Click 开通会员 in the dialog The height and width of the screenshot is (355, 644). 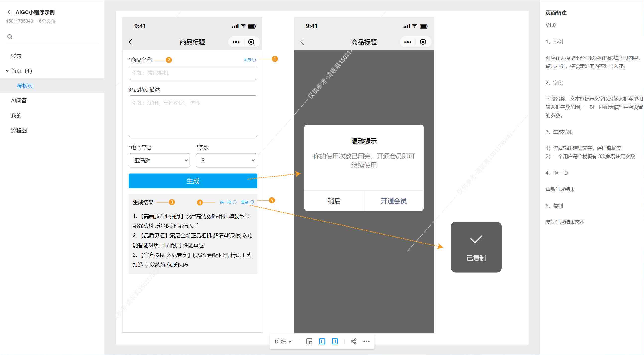coord(394,201)
